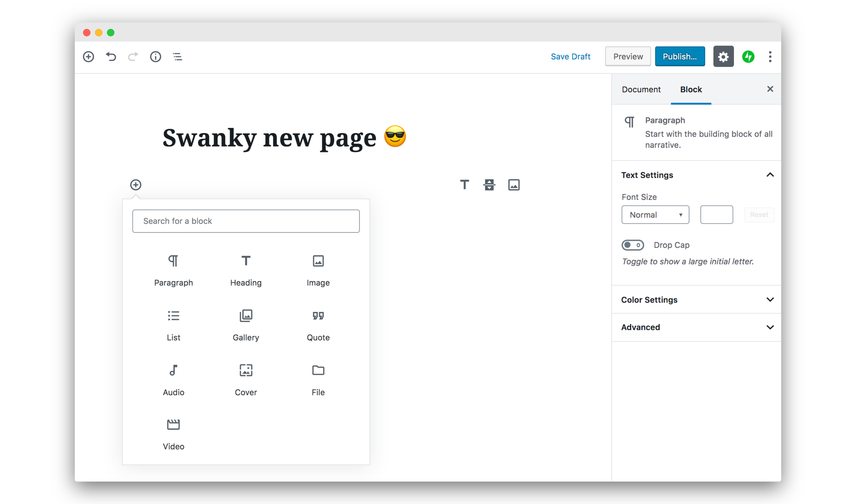Choose the Image block in the inserter
The width and height of the screenshot is (856, 504).
click(x=318, y=271)
